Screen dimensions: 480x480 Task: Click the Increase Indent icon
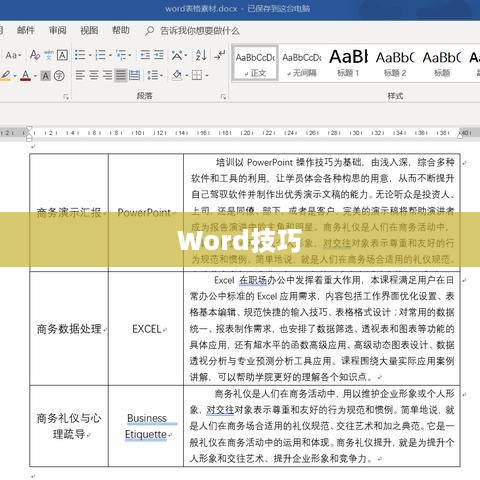click(x=159, y=55)
